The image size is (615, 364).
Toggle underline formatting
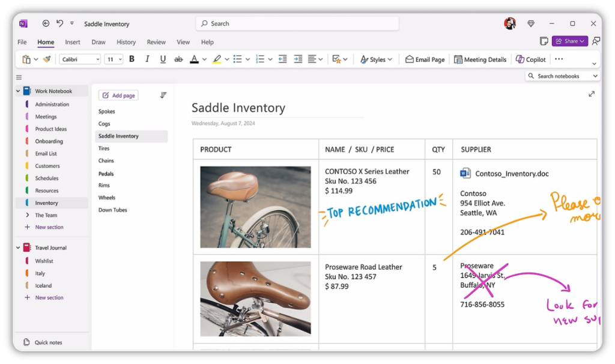pos(162,59)
